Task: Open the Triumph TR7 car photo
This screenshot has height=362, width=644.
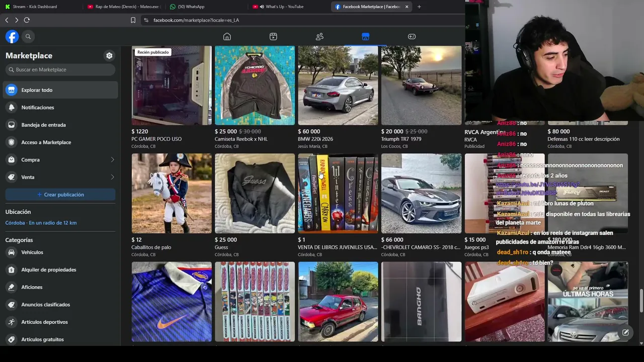Action: point(421,85)
